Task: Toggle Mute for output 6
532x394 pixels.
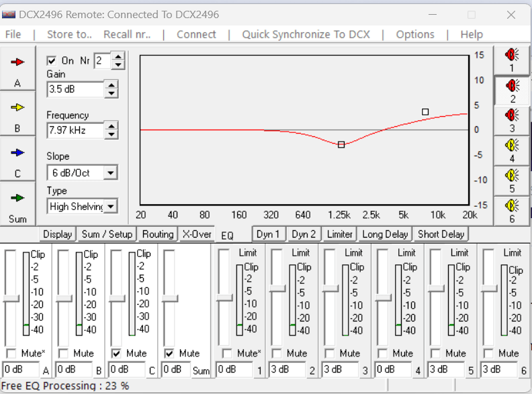Action: coord(488,354)
